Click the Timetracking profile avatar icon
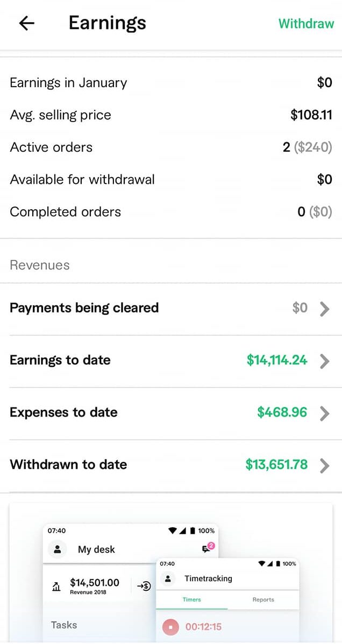This screenshot has width=342, height=644. pyautogui.click(x=168, y=579)
